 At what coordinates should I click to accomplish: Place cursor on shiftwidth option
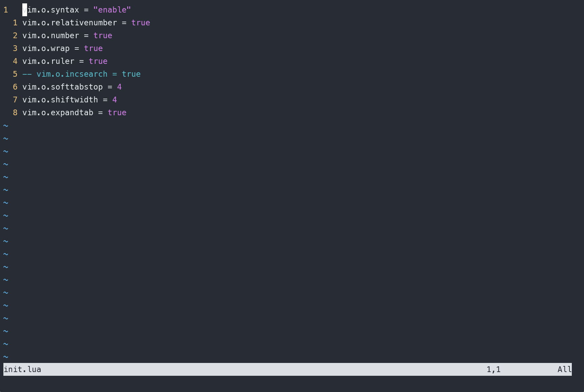click(74, 100)
